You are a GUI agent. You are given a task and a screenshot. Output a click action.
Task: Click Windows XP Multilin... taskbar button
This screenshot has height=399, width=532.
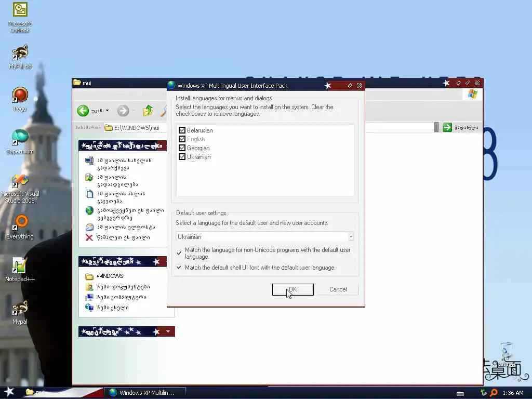click(x=144, y=393)
